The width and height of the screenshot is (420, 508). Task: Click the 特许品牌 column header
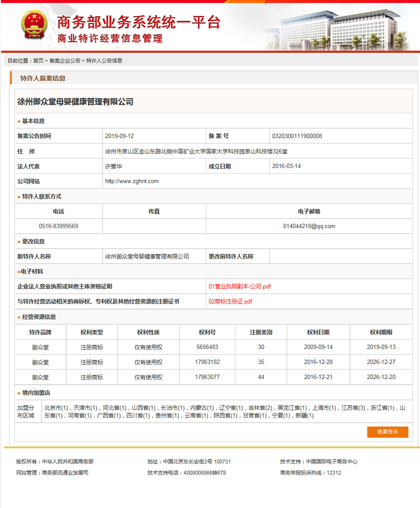[40, 332]
